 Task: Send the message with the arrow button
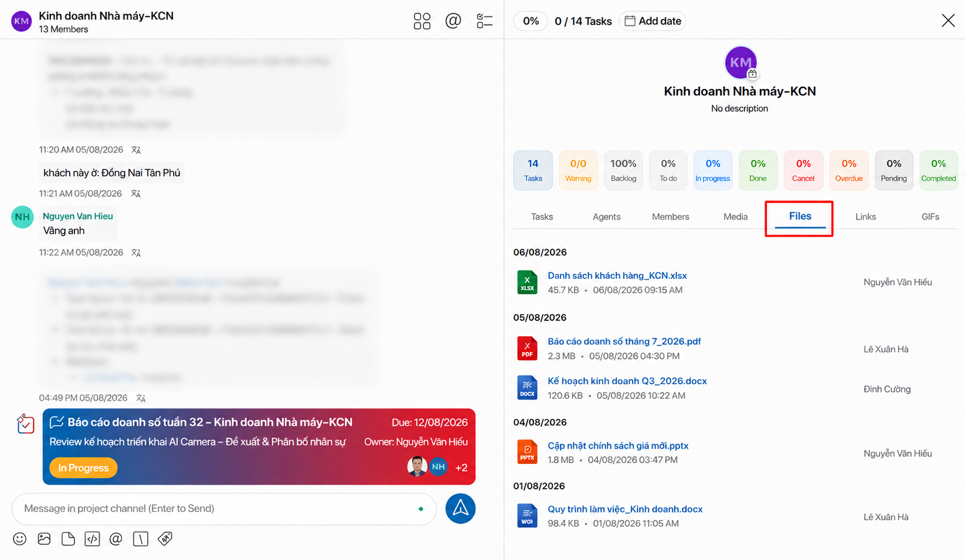point(460,508)
